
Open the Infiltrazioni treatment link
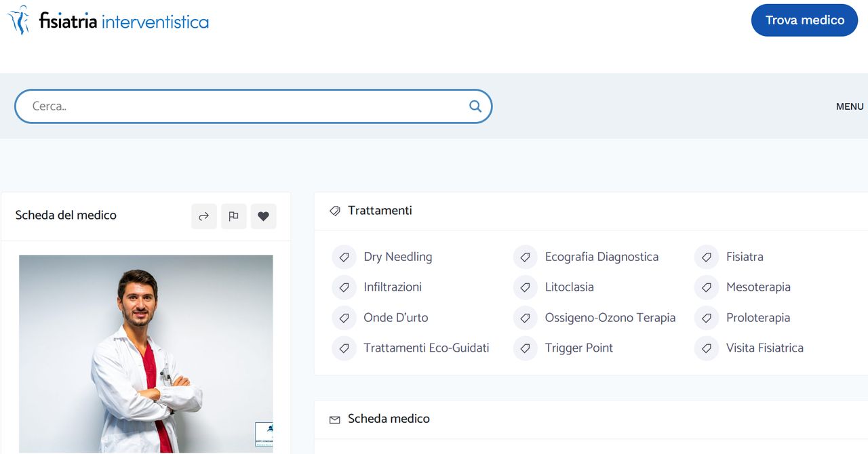coord(392,287)
